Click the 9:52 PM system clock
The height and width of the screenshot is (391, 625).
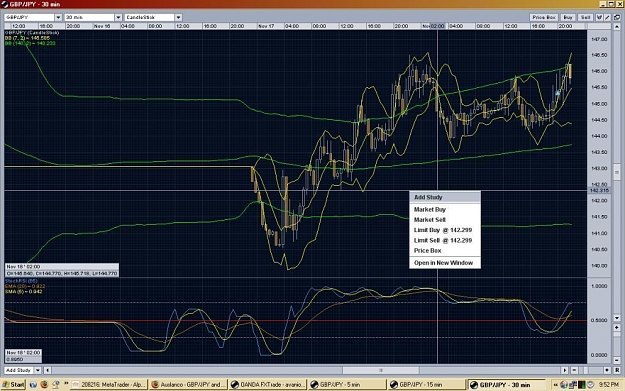pyautogui.click(x=608, y=385)
